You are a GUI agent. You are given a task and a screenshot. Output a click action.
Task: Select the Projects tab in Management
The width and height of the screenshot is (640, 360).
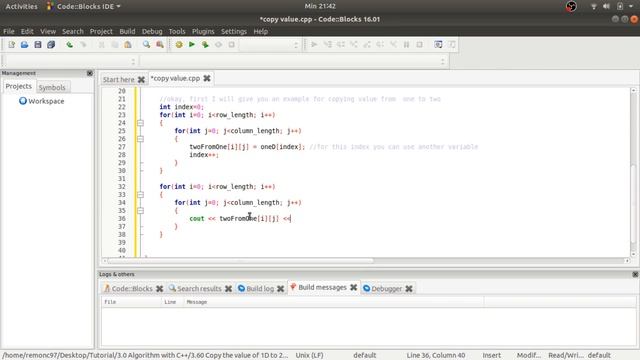tap(18, 86)
